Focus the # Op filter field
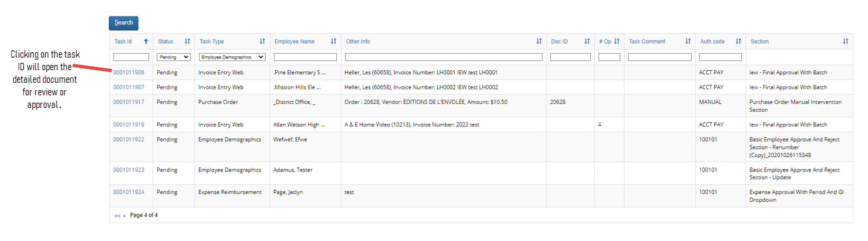This screenshot has height=241, width=868. [x=609, y=57]
